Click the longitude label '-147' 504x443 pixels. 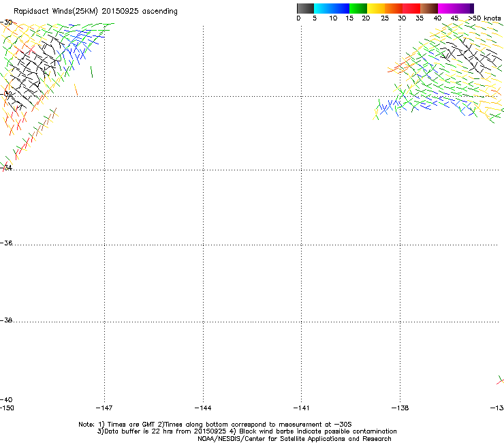[104, 408]
